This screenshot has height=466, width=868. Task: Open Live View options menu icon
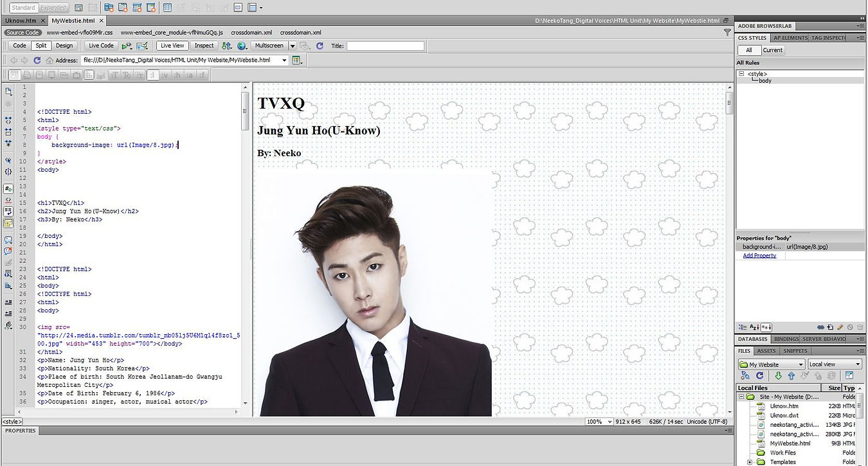(296, 60)
